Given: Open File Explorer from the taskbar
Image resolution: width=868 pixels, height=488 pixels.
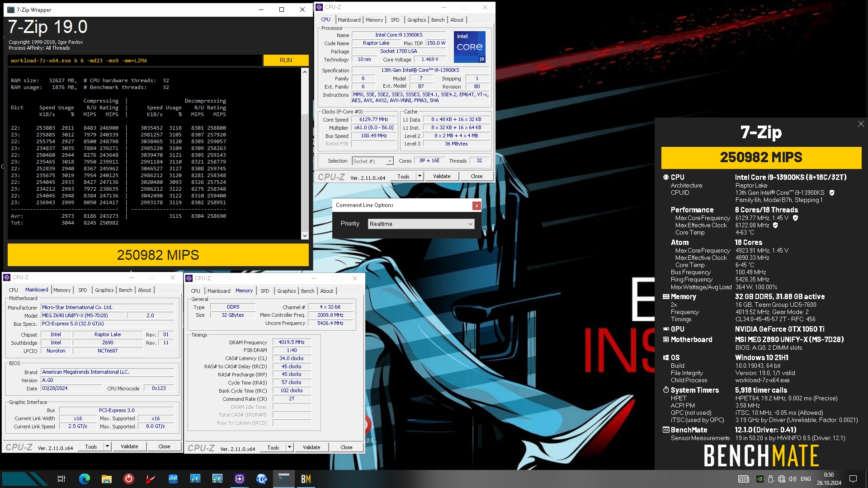Looking at the screenshot, I should [x=106, y=479].
